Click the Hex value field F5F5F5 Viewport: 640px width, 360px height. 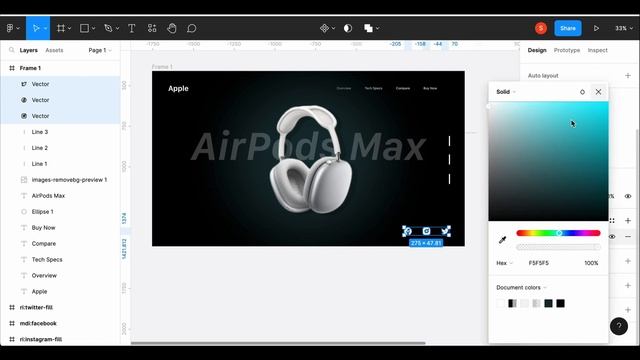539,263
